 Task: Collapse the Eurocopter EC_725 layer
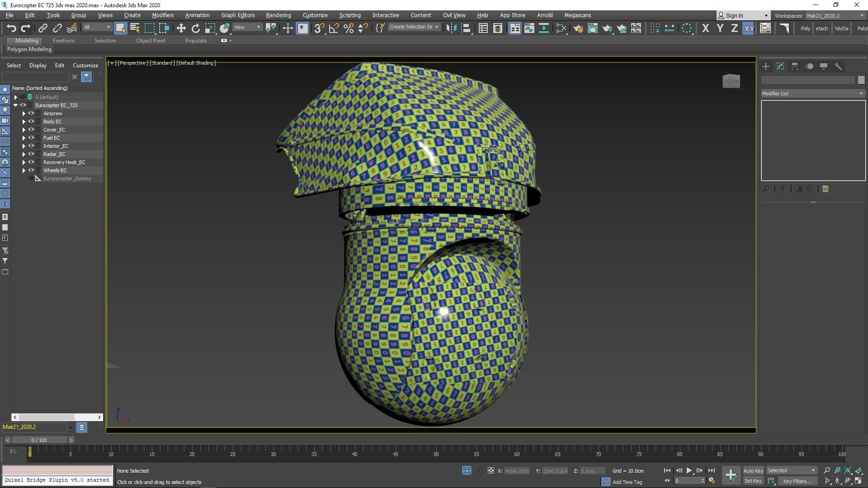pos(16,105)
